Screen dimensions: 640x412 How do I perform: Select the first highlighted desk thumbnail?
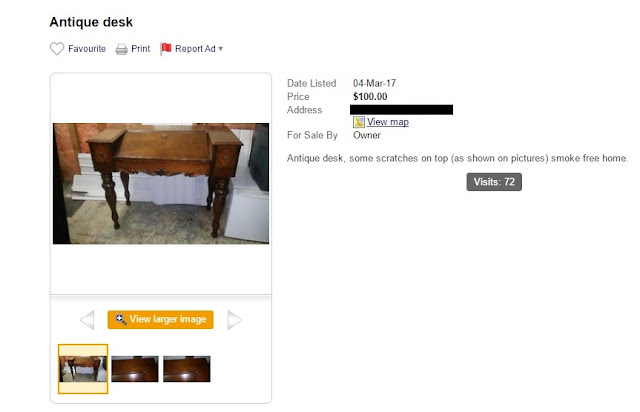(x=83, y=369)
